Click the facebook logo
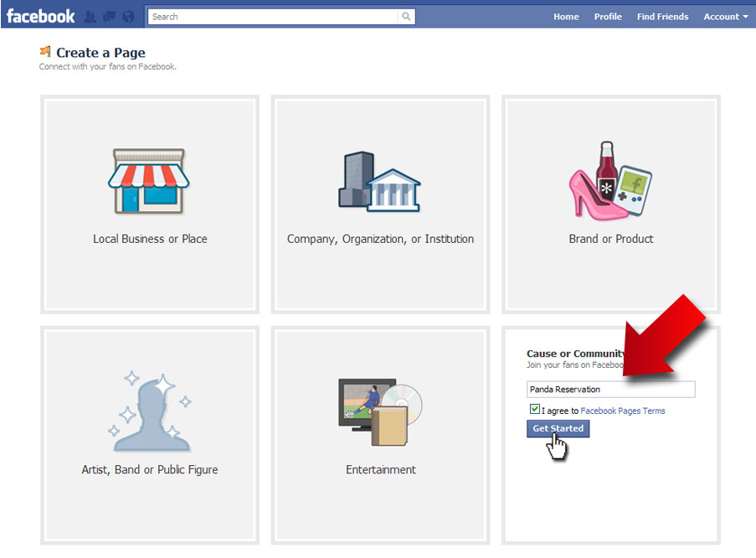 coord(40,17)
